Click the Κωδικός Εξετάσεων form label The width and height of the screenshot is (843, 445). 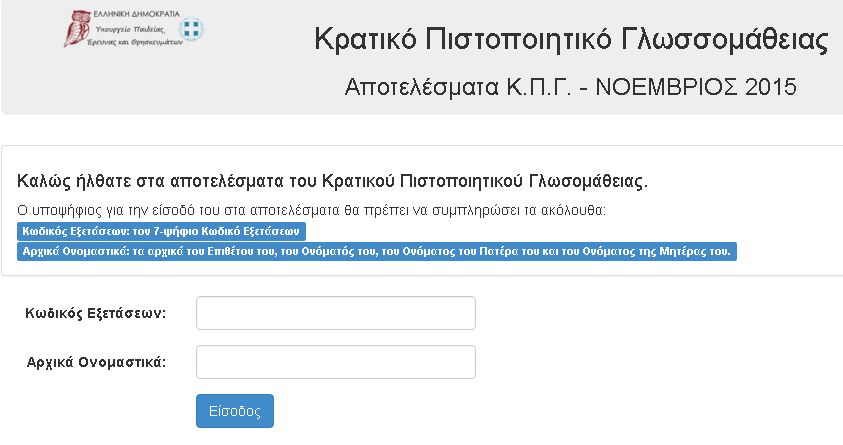pyautogui.click(x=96, y=313)
